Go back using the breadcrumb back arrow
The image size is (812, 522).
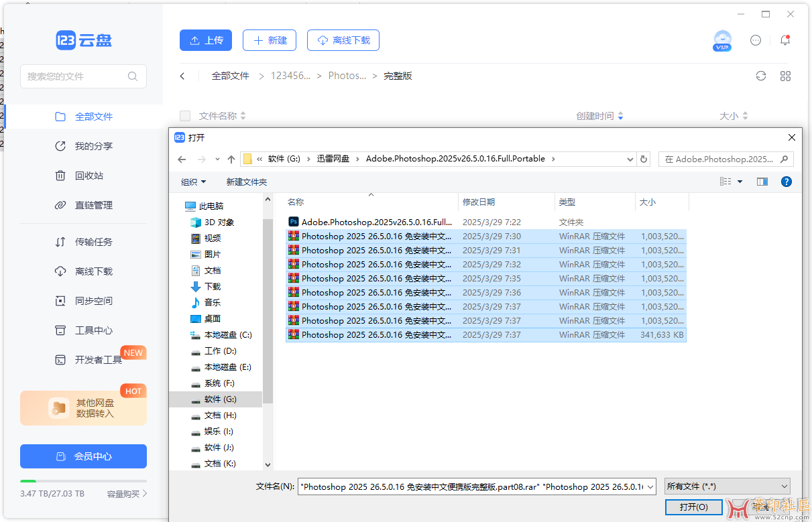[x=182, y=76]
